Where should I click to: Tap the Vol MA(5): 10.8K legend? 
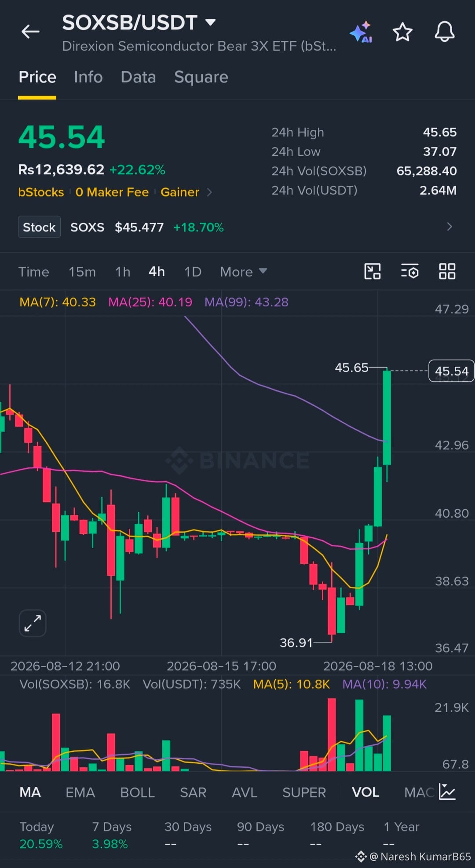click(x=291, y=684)
